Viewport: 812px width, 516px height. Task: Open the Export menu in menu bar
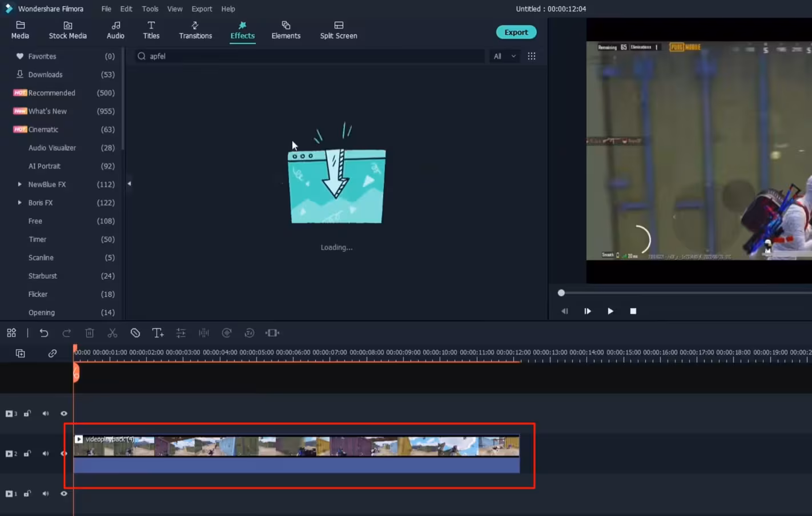[x=202, y=9]
